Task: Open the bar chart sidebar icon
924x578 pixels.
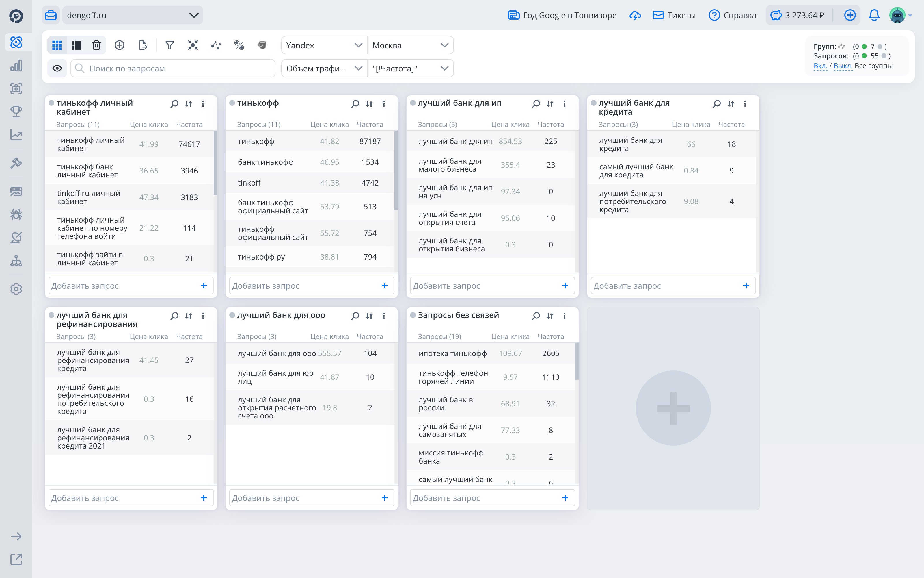Action: tap(16, 65)
